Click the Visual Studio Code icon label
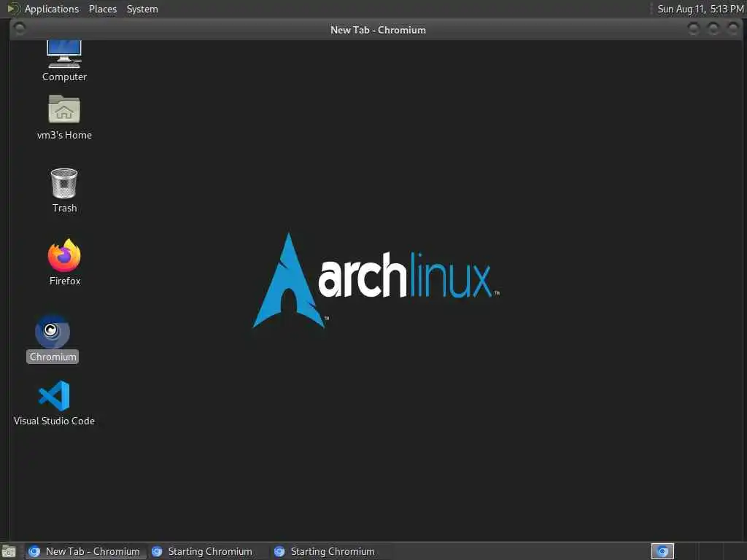 point(54,421)
